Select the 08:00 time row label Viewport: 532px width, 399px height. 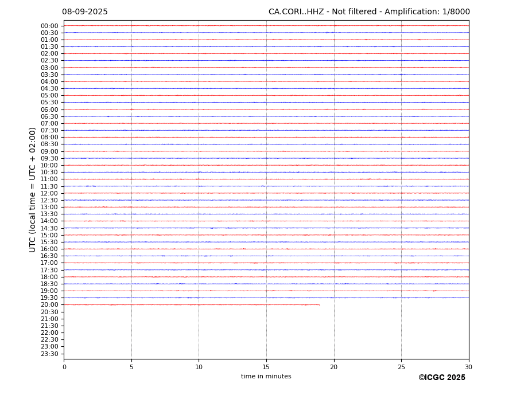point(49,137)
